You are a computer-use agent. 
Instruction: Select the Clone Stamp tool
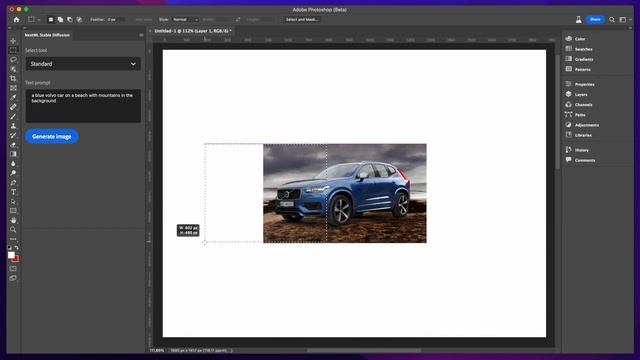(x=13, y=126)
